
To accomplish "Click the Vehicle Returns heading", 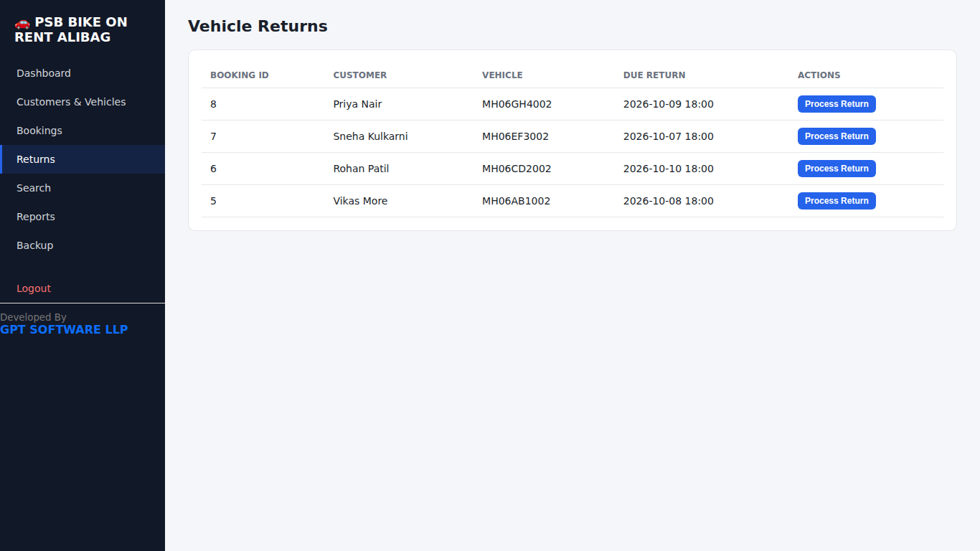I will click(258, 26).
